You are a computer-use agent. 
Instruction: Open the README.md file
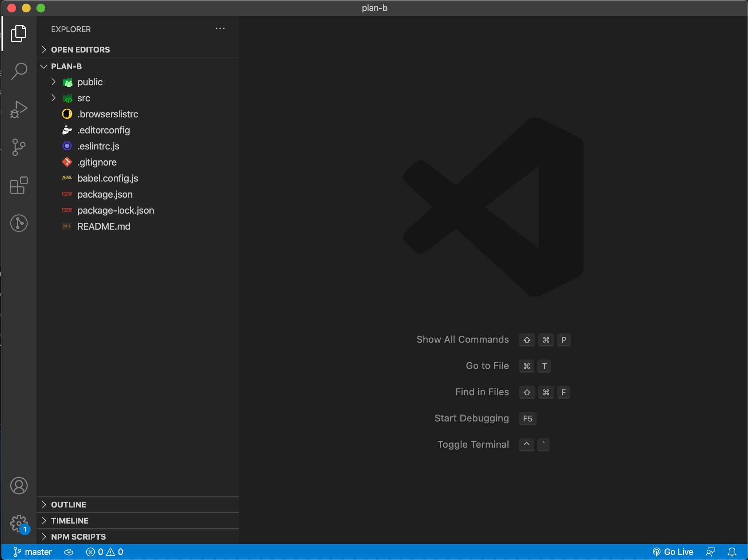(x=138, y=226)
